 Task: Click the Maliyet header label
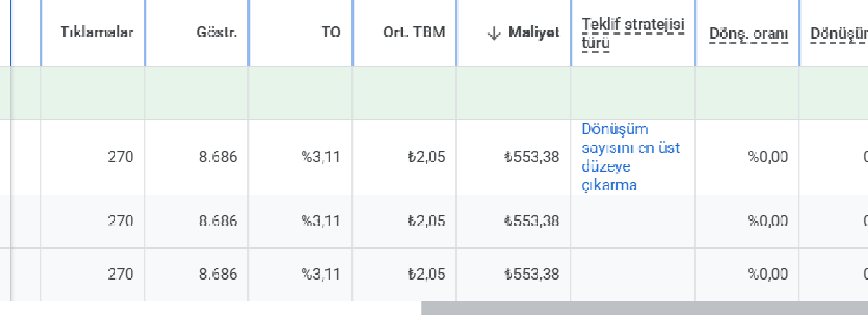534,33
